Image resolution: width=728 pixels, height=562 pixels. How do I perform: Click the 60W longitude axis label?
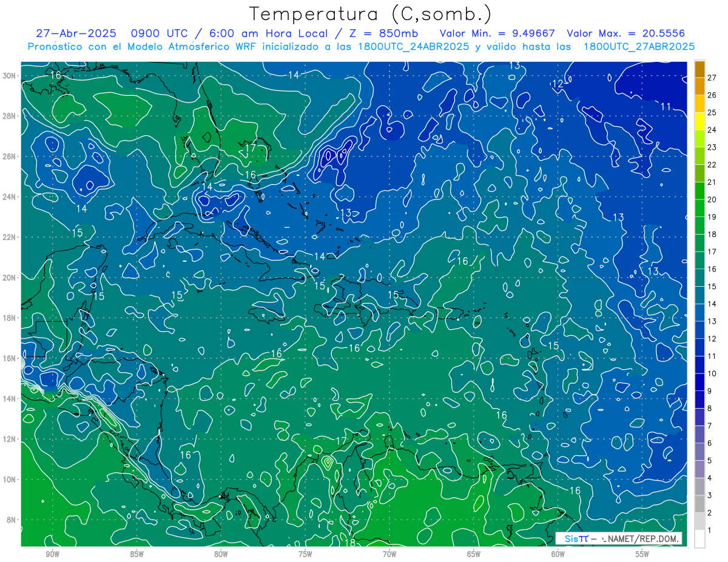point(558,554)
